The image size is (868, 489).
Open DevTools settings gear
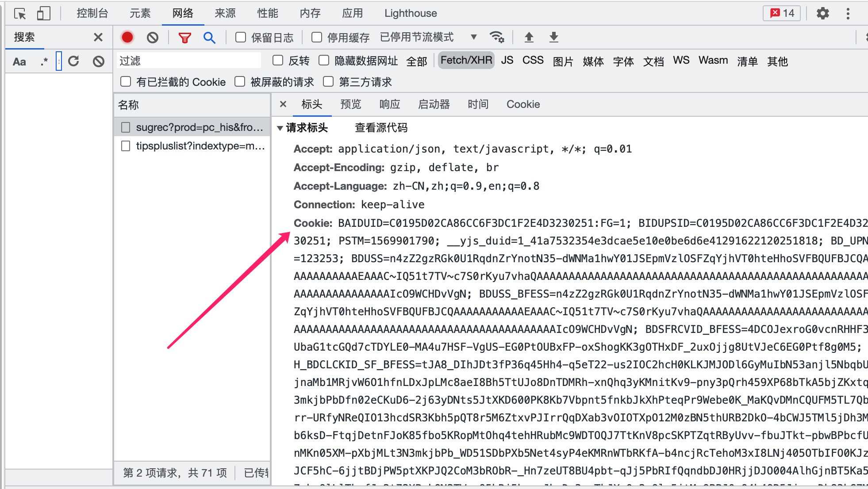coord(822,13)
